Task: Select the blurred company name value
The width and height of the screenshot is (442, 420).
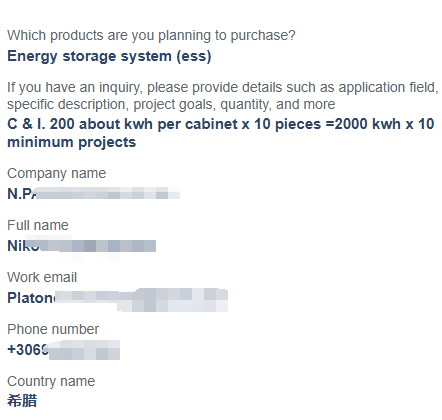Action: click(94, 193)
